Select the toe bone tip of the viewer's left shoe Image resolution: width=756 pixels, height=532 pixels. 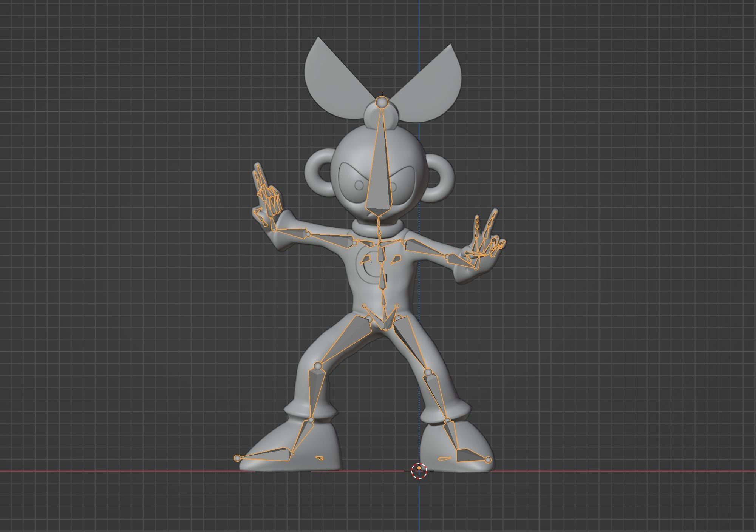point(237,458)
